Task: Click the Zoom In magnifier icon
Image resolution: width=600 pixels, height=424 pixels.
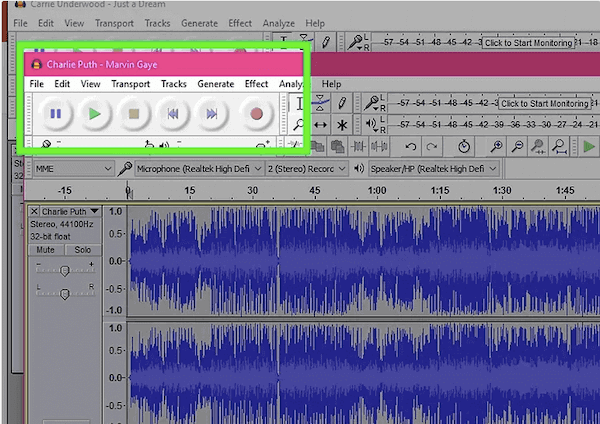Action: click(496, 147)
